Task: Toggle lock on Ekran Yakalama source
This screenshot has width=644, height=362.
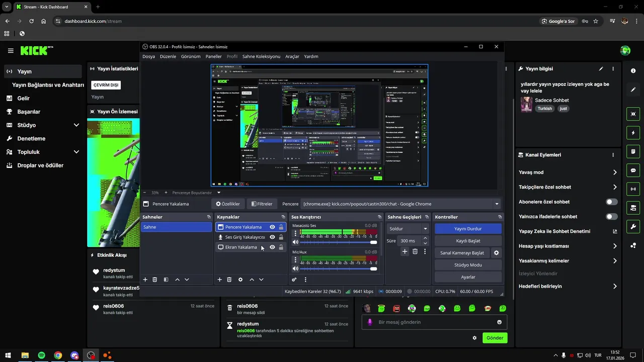Action: (x=281, y=247)
